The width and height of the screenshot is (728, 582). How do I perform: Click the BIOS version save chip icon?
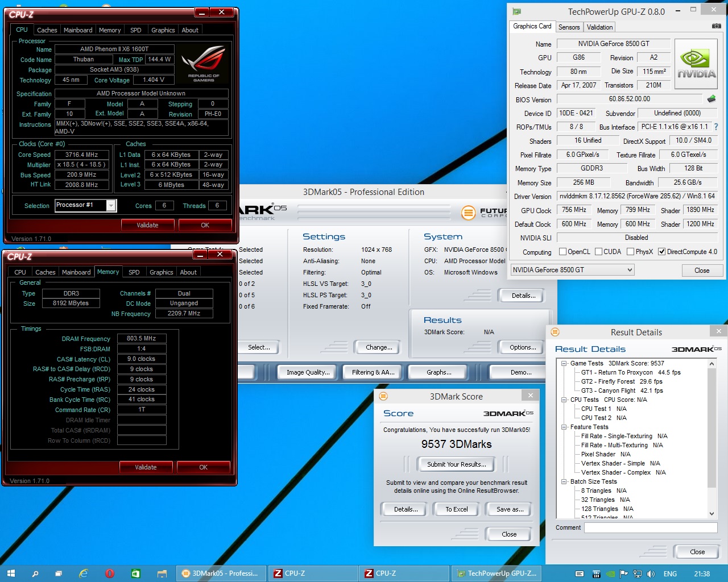click(x=711, y=99)
